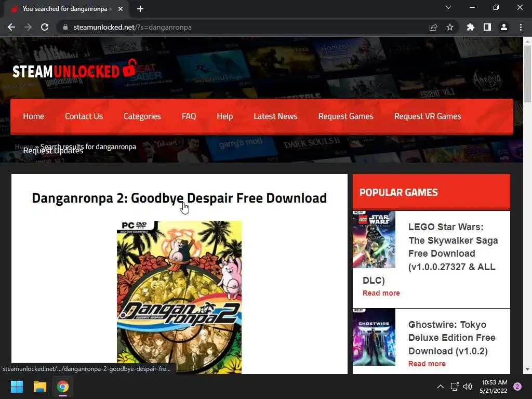Open the FAQ menu item
This screenshot has width=532, height=399.
tap(189, 116)
